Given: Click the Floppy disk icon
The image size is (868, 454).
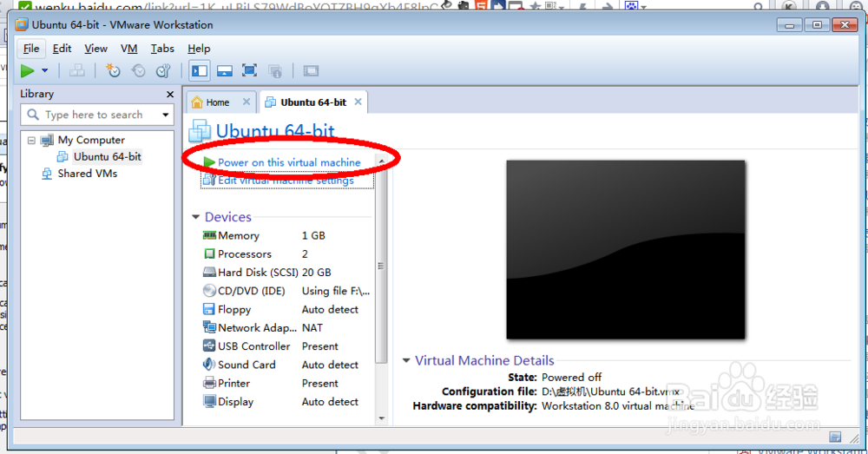Looking at the screenshot, I should point(209,309).
